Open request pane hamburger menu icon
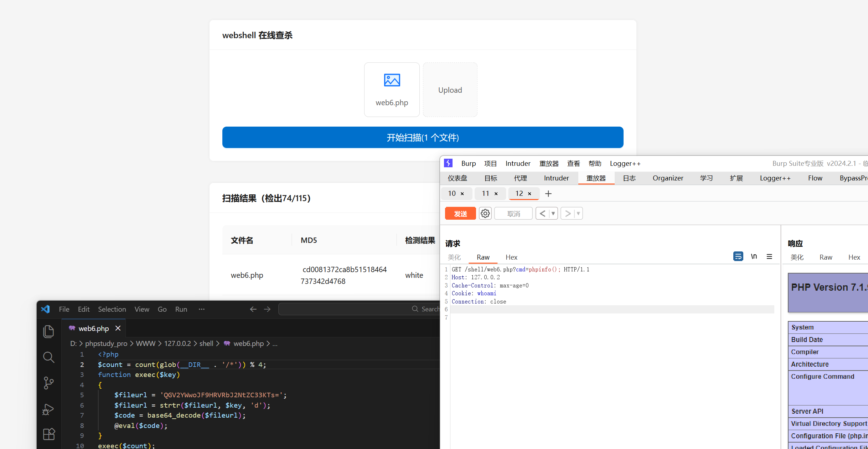The width and height of the screenshot is (868, 449). (769, 256)
